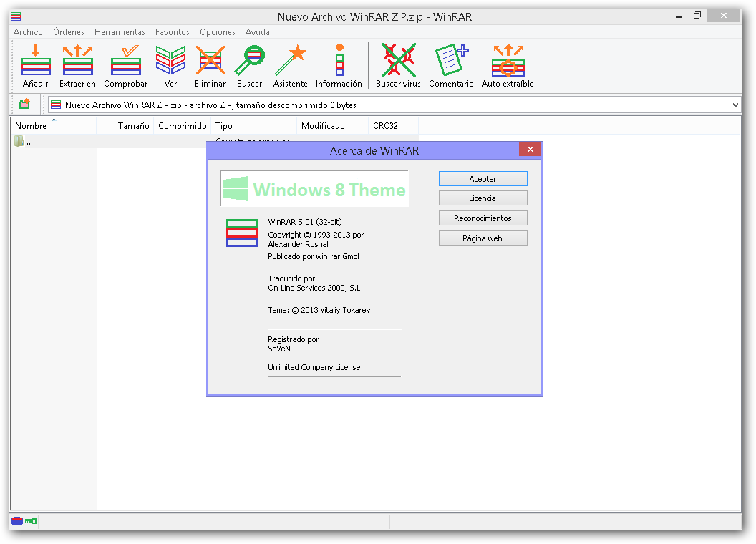This screenshot has width=756, height=544.
Task: Sort by the Tipo column header
Action: 253,125
